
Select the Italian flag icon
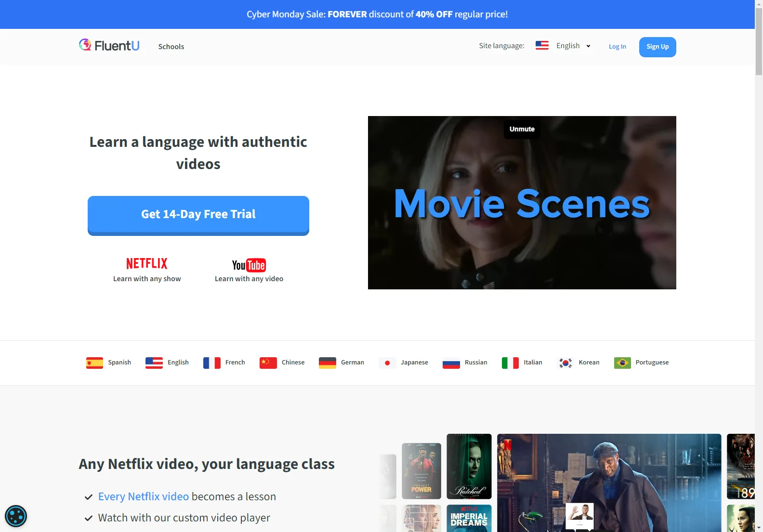pos(510,363)
